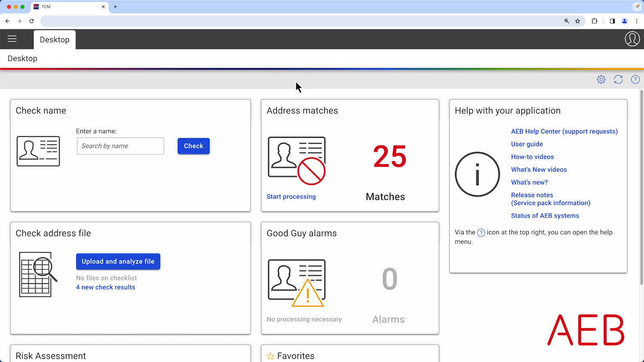644x362 pixels.
Task: Open a new browser tab with the plus button
Action: pyautogui.click(x=115, y=6)
